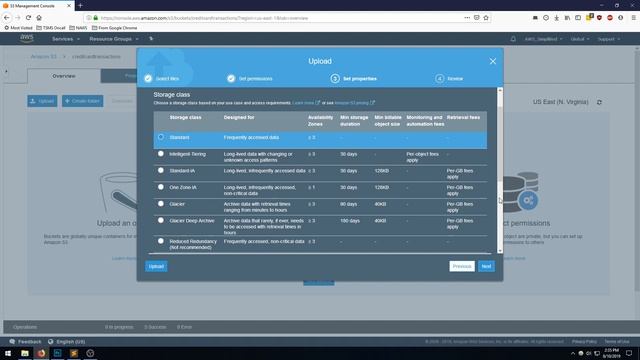The image size is (640, 360).
Task: Open the Set properties step
Action: (x=353, y=78)
